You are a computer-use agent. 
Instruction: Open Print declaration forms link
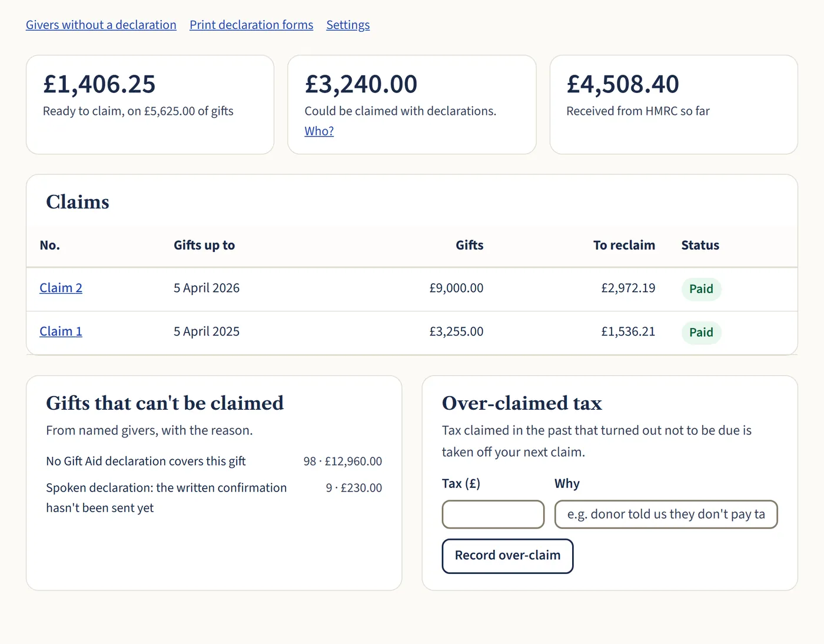(251, 25)
